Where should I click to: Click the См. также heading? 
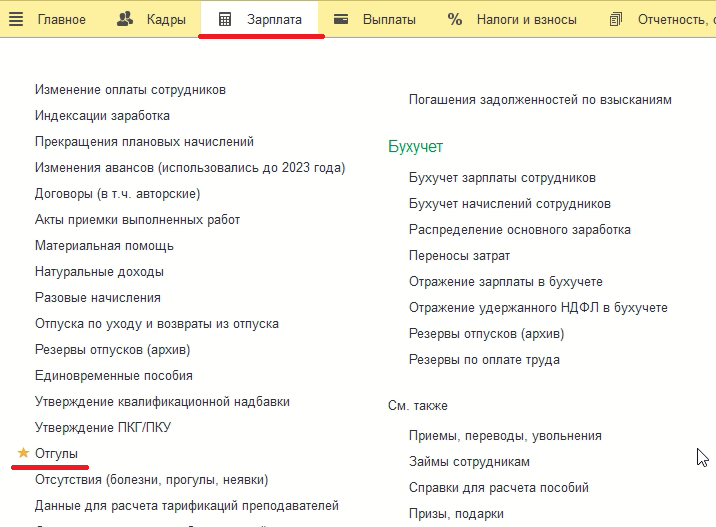coord(417,406)
